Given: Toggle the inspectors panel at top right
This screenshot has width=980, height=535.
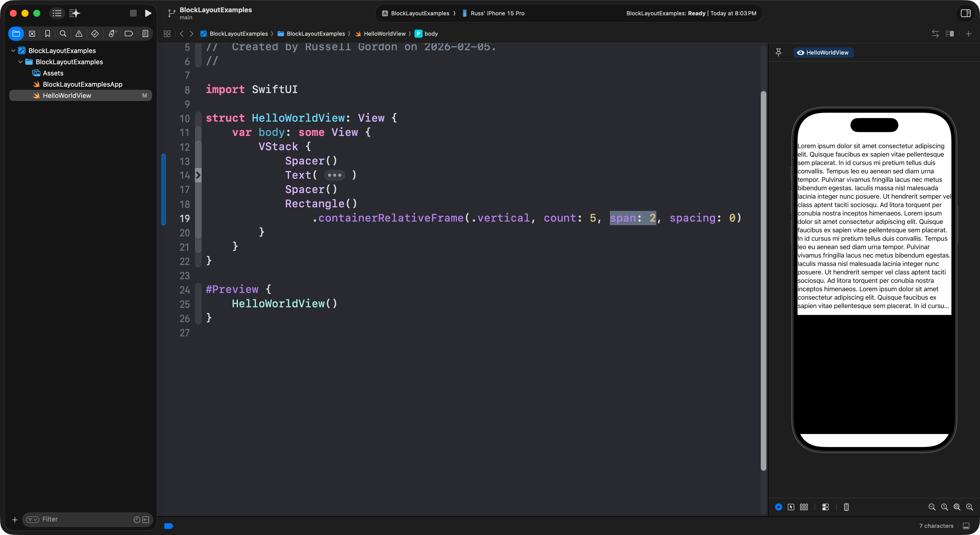Looking at the screenshot, I should coord(965,13).
